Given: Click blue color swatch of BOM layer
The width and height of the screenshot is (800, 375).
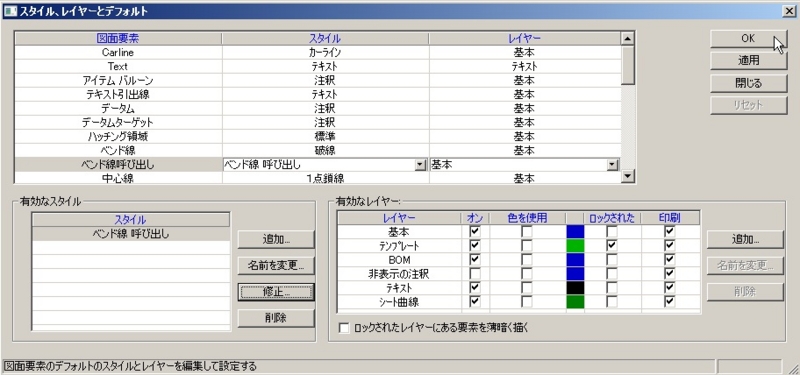Looking at the screenshot, I should click(575, 260).
